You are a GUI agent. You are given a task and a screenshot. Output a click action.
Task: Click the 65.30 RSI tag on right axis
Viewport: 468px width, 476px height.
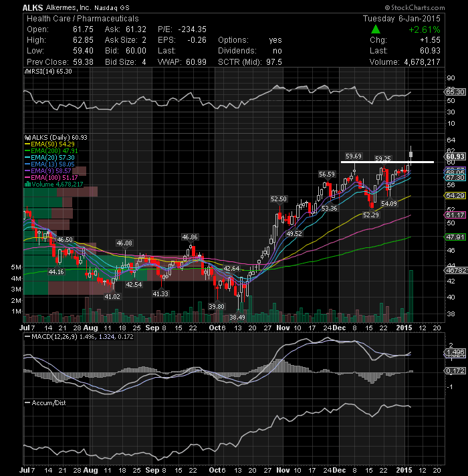455,92
